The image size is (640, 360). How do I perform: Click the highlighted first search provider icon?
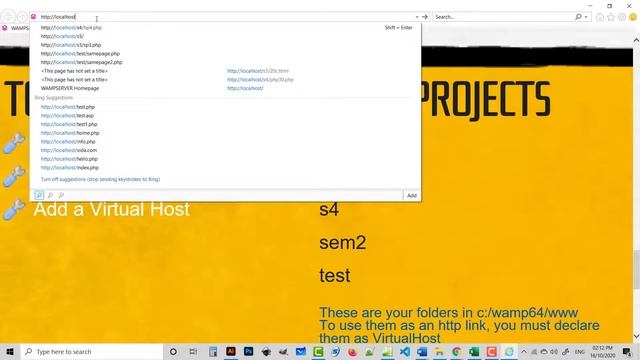39,195
